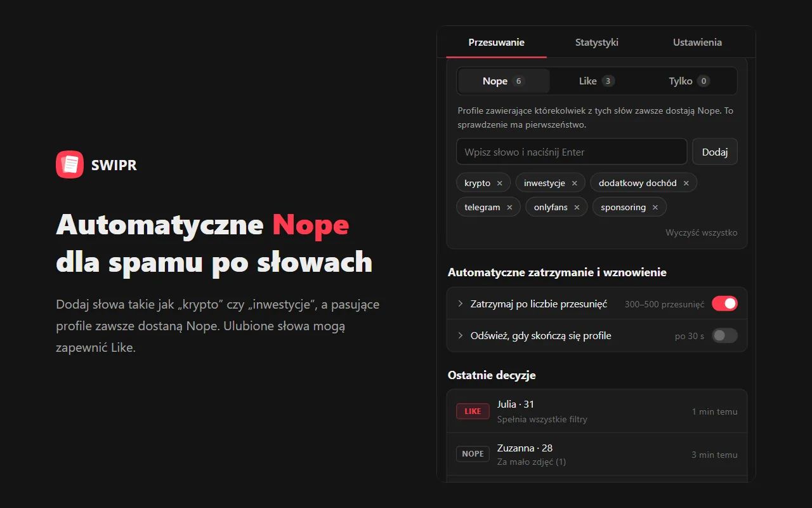Expand 'Zatrzymaj po liczbie przesunięć' chevron
Viewport: 812px width, 508px height.
tap(461, 304)
